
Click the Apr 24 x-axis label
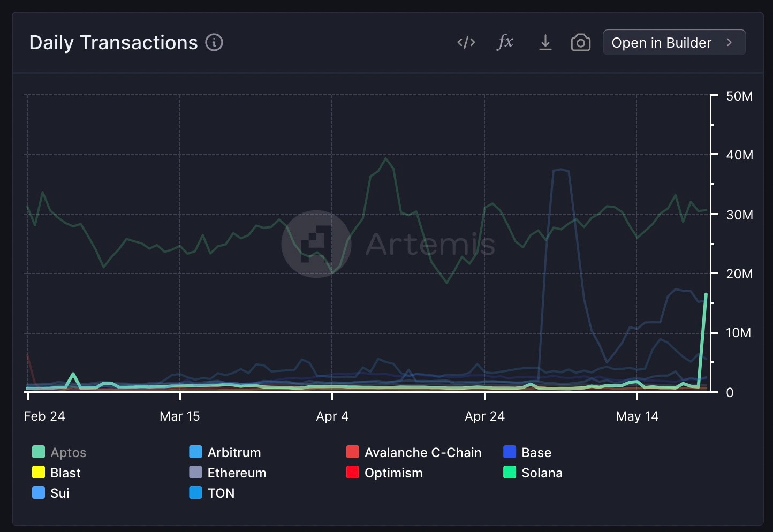(485, 416)
